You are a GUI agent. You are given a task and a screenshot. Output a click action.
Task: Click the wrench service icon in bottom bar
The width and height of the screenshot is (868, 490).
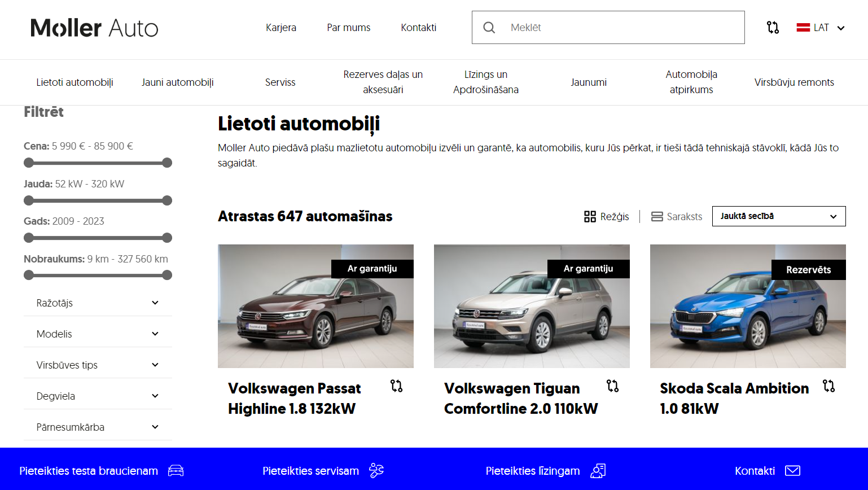click(376, 470)
